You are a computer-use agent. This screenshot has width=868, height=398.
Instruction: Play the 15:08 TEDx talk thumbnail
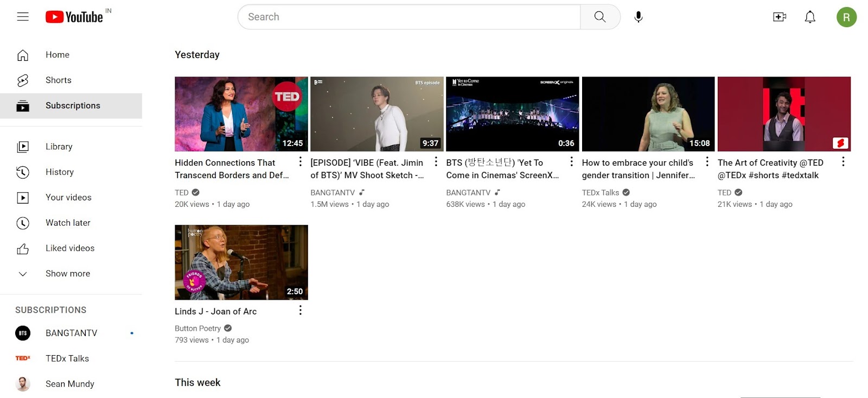[648, 114]
